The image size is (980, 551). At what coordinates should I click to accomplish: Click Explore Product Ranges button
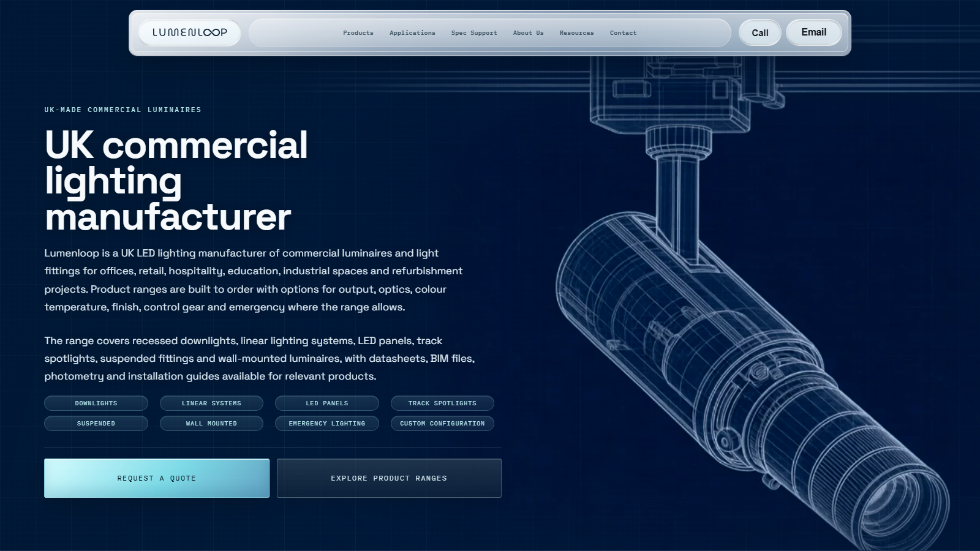(x=389, y=478)
